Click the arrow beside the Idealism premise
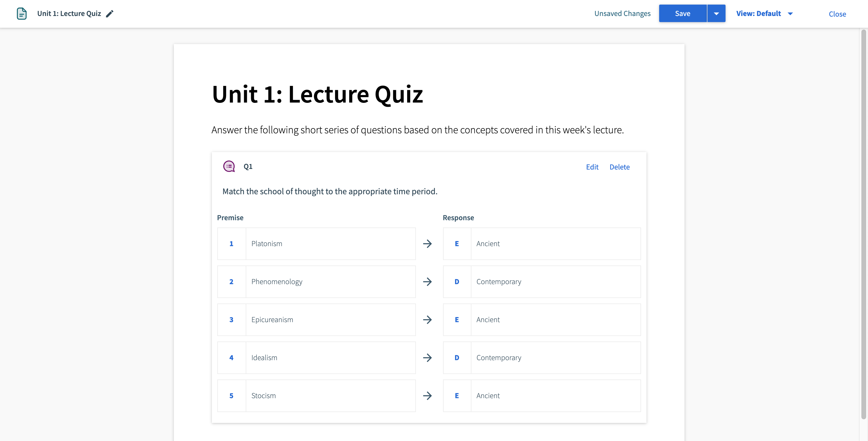This screenshot has width=868, height=441. 428,358
